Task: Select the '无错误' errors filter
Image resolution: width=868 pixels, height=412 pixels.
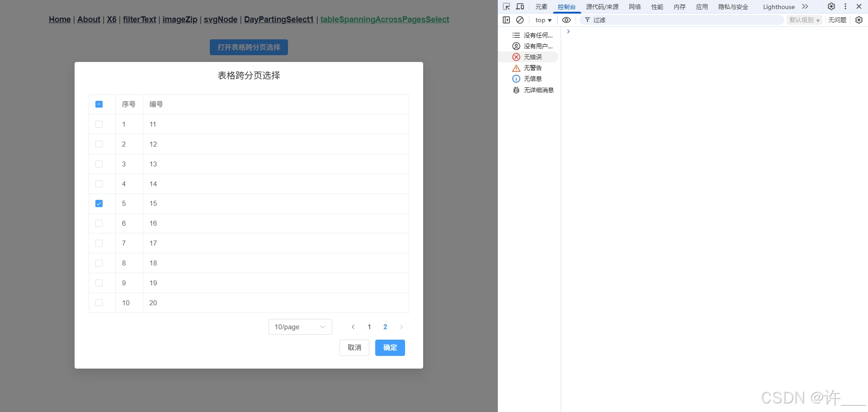Action: pyautogui.click(x=528, y=57)
